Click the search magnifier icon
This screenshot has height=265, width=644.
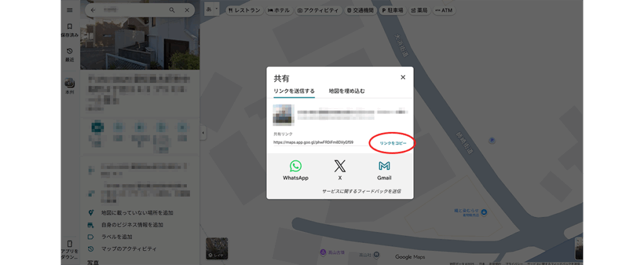[172, 11]
